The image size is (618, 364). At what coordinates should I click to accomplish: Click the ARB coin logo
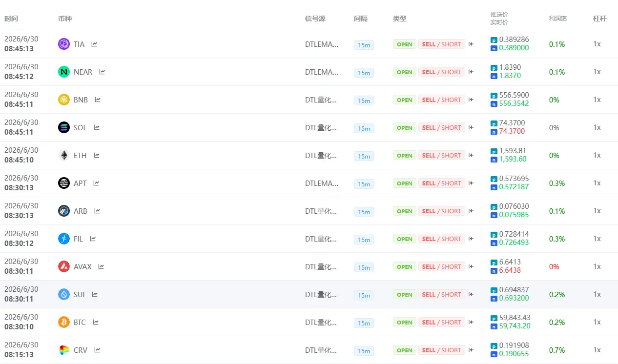coord(64,211)
